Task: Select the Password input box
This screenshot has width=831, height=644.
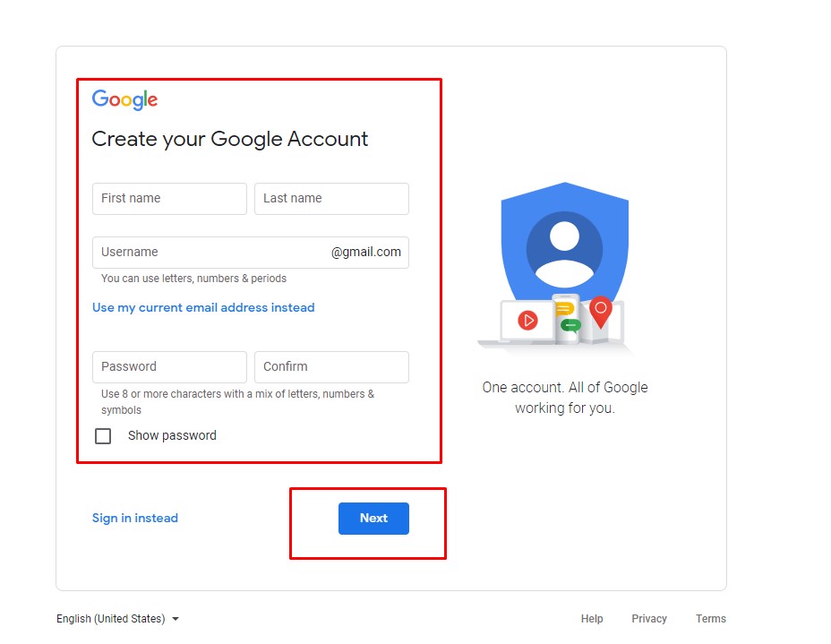Action: 169,367
